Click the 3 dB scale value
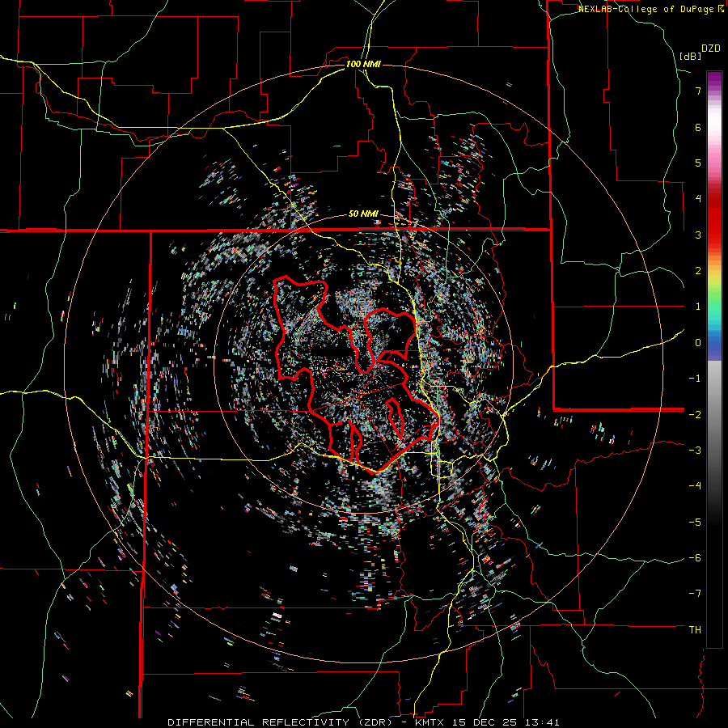Screen dimensions: 728x728 click(698, 235)
